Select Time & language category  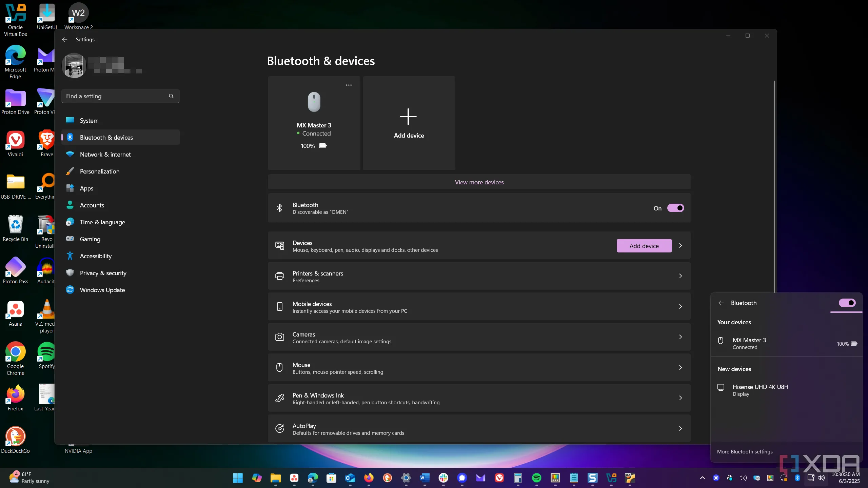[x=120, y=222]
